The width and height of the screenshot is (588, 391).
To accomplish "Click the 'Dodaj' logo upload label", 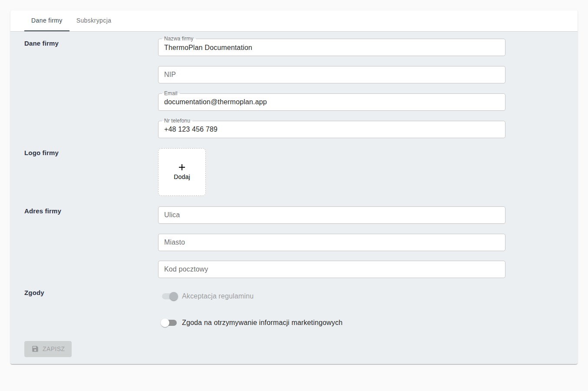I will pyautogui.click(x=182, y=177).
